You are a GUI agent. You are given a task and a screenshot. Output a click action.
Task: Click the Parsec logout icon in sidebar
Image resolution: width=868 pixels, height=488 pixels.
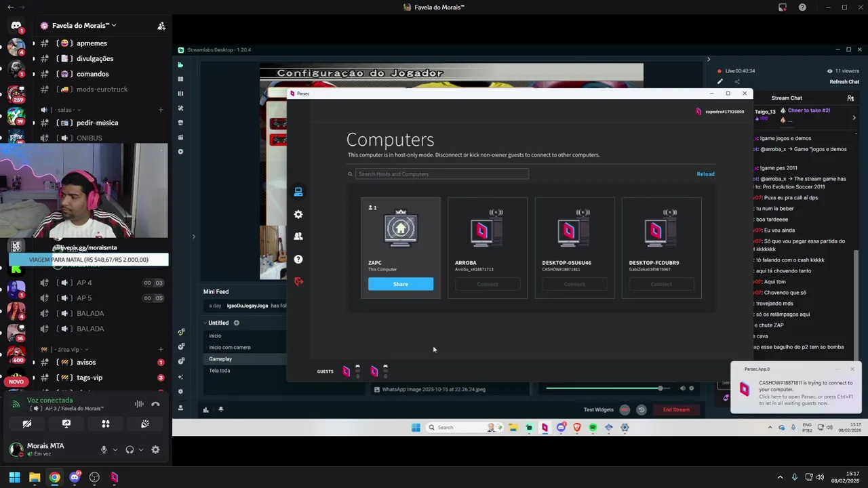tap(298, 281)
